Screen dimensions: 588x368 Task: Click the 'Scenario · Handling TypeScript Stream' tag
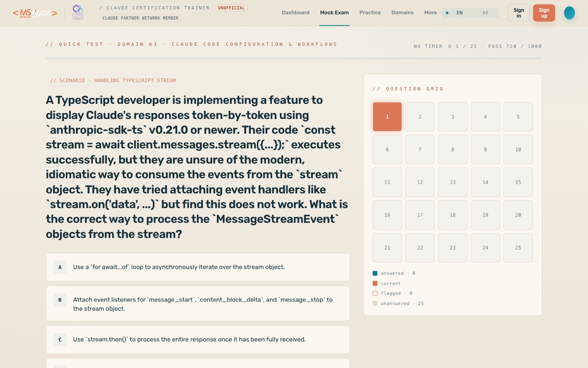click(113, 80)
